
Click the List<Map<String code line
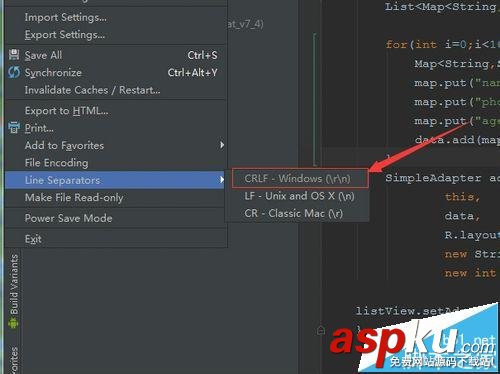[442, 7]
